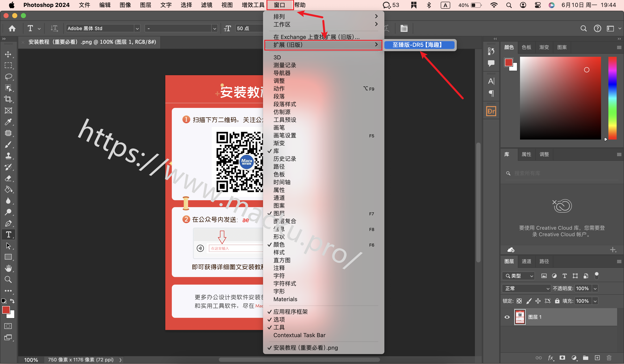
Task: Choose 历史记录 from Window menu
Action: (323, 159)
